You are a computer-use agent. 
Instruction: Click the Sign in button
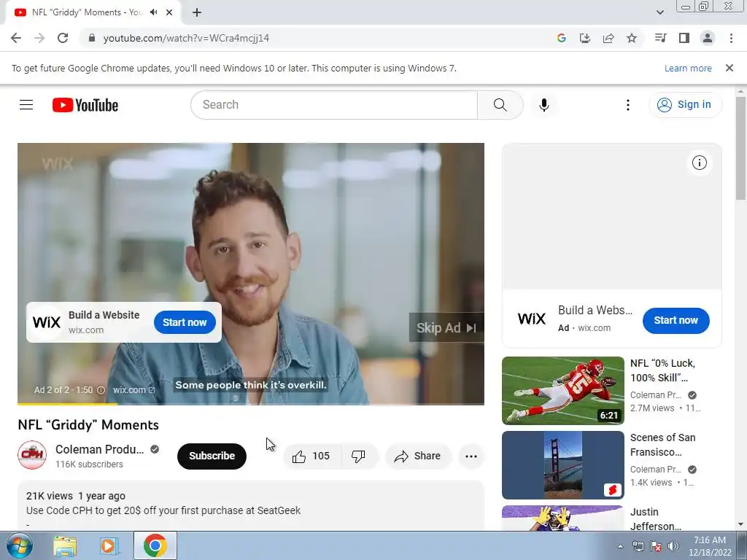point(685,105)
